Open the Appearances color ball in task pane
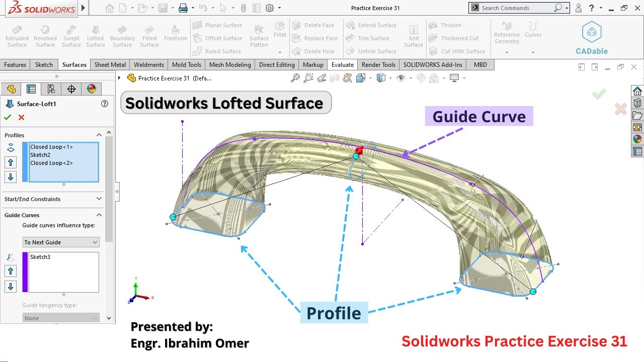Screen dimensions: 644x362 coord(637,139)
